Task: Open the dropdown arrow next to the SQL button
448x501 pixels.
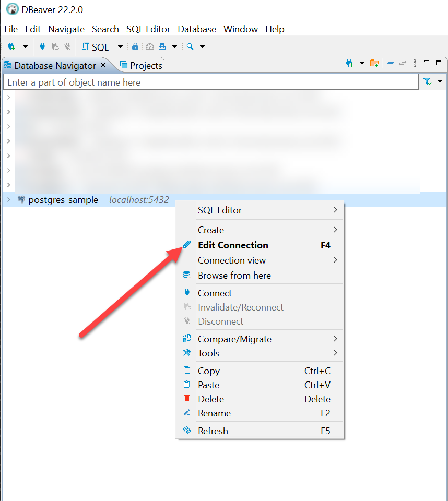Action: coord(120,46)
